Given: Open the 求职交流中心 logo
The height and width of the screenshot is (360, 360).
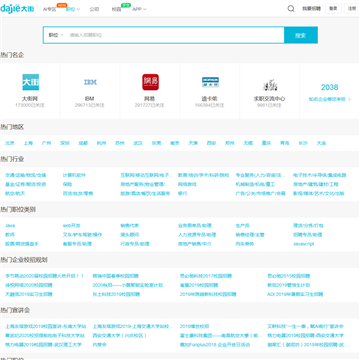Looking at the screenshot, I should pos(270,85).
